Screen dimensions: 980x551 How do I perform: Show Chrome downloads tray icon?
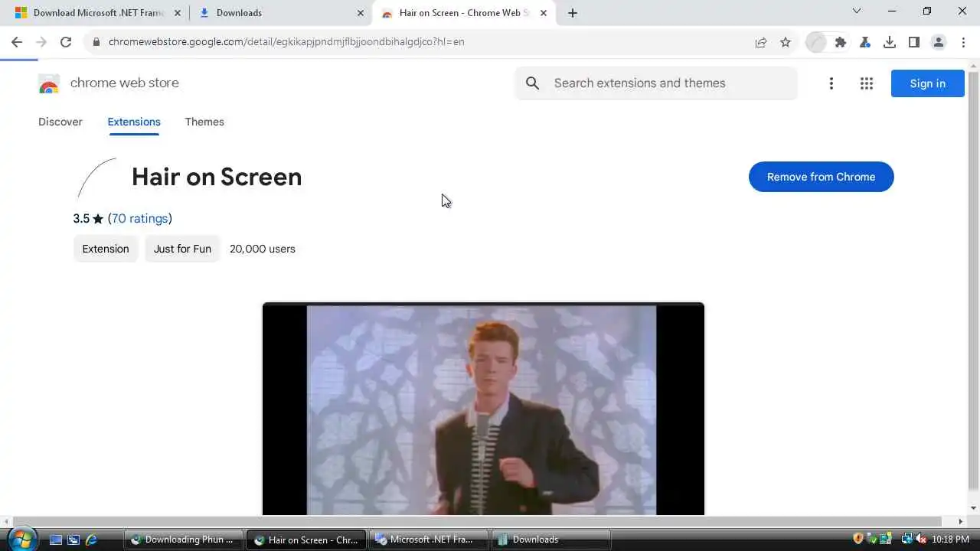[890, 42]
